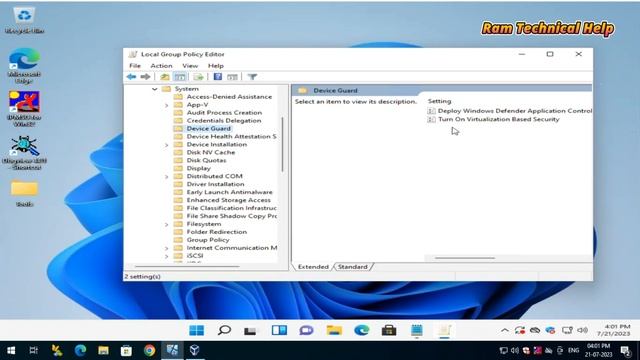Open Task View on host taskbar
The height and width of the screenshot is (360, 640).
33,350
